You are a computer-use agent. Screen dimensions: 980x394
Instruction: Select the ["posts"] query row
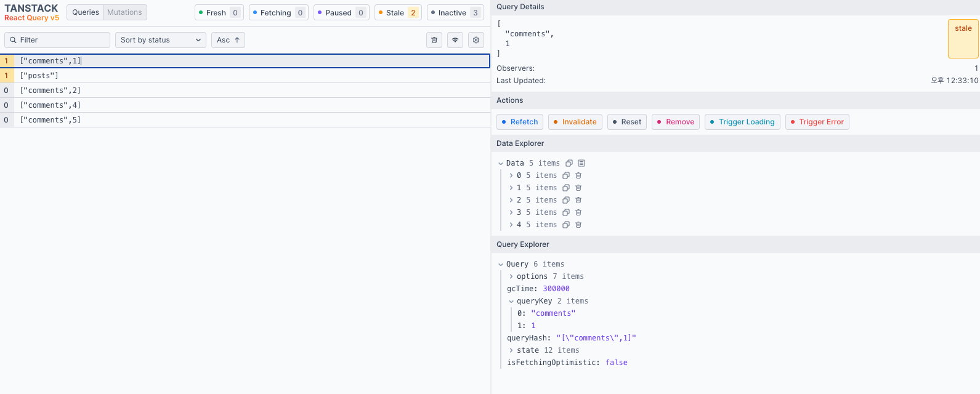click(x=245, y=76)
